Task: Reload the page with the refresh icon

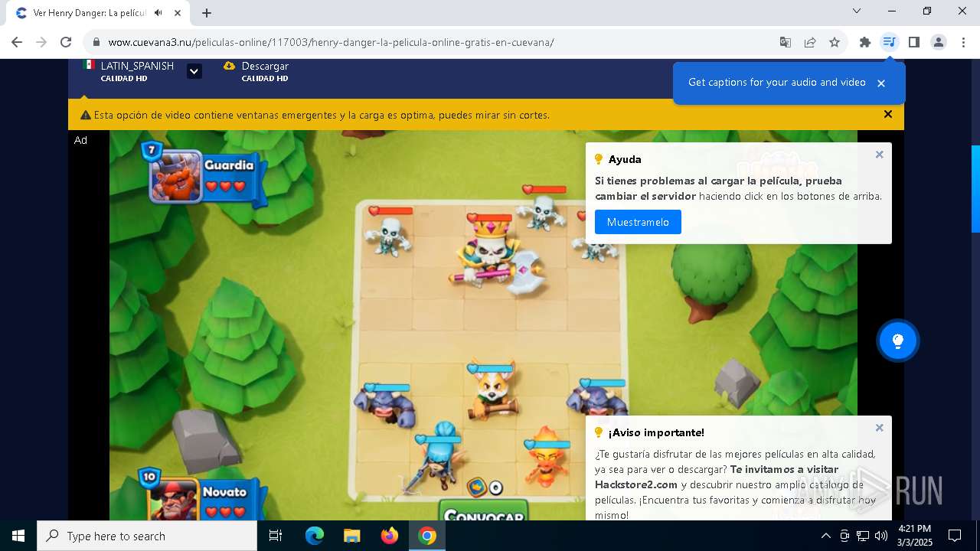Action: 66,42
